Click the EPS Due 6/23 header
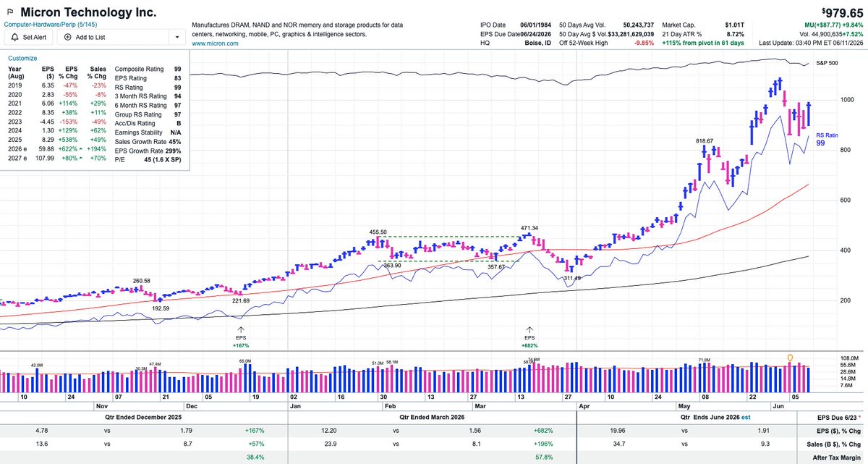 (x=840, y=417)
